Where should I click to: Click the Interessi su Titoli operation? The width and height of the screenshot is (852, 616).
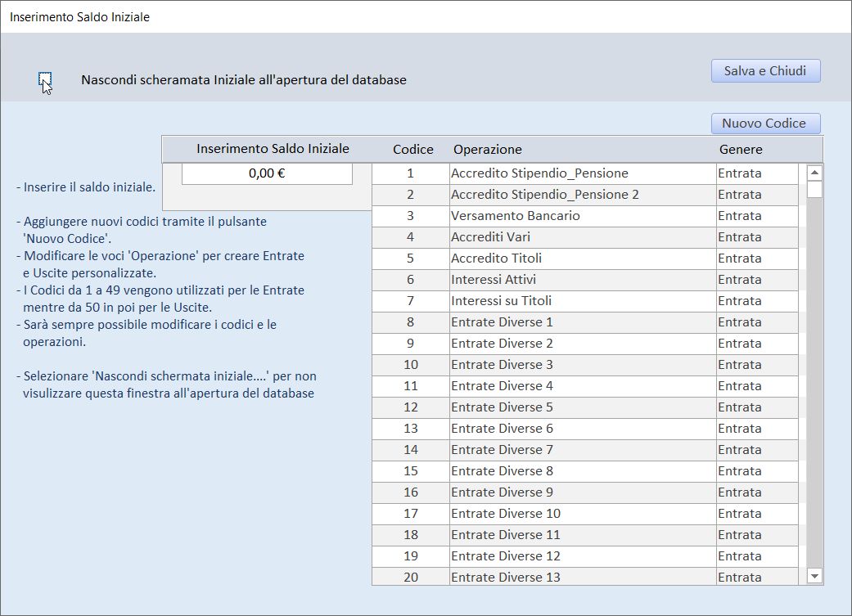tap(583, 300)
